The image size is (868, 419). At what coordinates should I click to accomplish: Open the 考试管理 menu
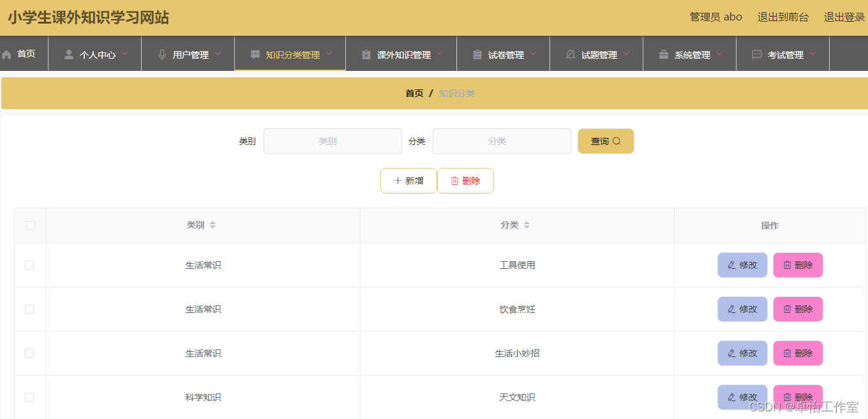pyautogui.click(x=783, y=54)
